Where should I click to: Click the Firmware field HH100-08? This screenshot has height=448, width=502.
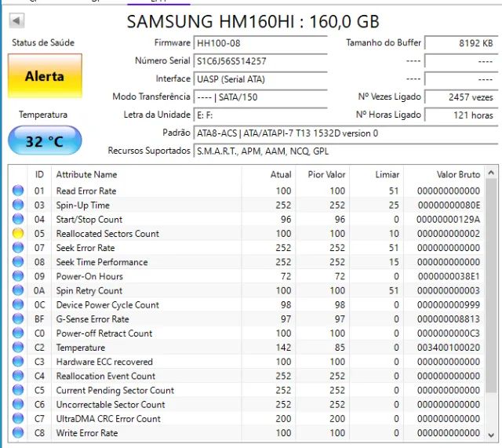(260, 43)
